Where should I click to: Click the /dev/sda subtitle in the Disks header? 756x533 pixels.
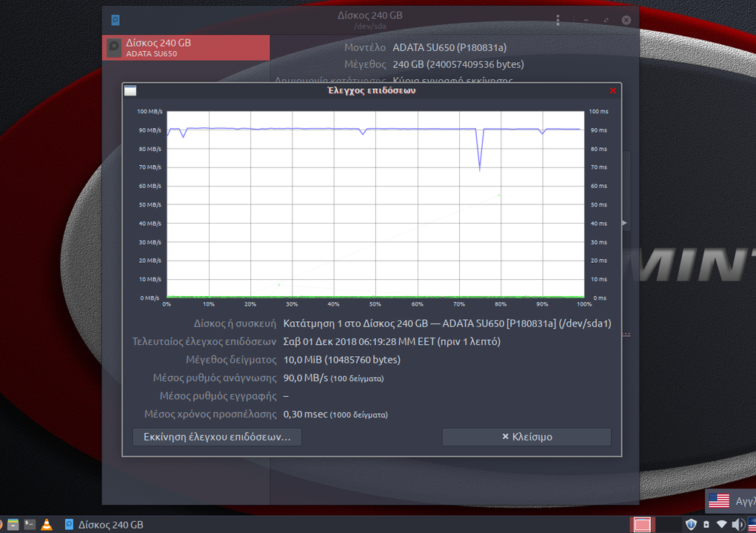[x=369, y=26]
